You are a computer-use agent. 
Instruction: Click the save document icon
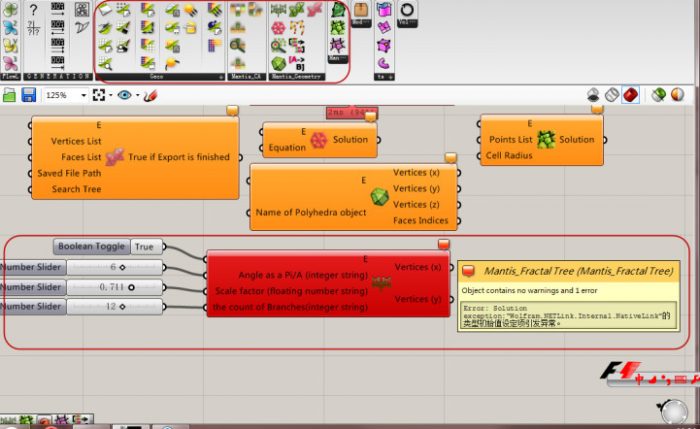click(28, 95)
